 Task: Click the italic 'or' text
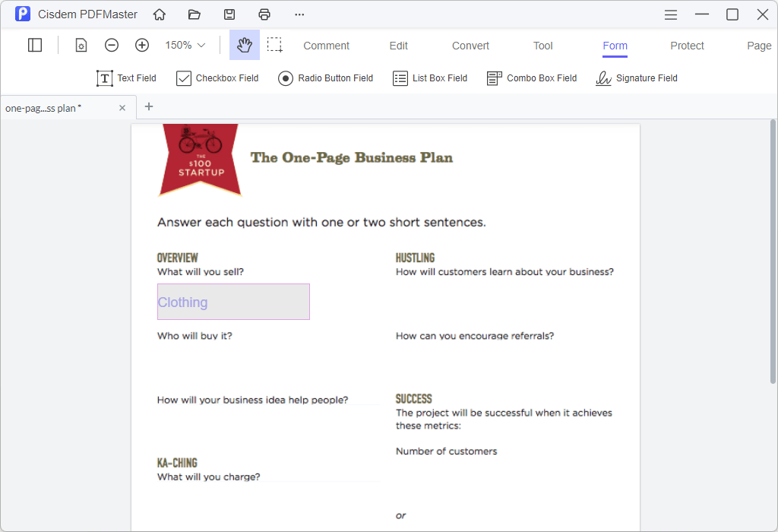click(x=401, y=515)
